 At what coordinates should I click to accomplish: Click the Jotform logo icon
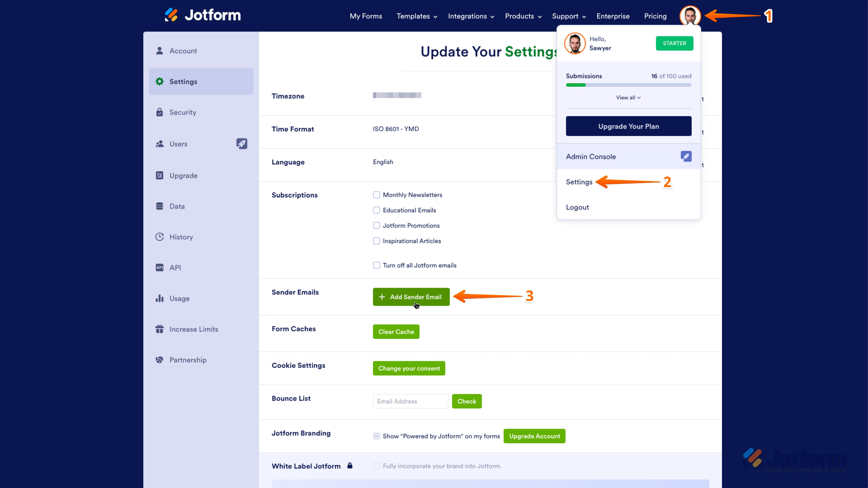[171, 15]
